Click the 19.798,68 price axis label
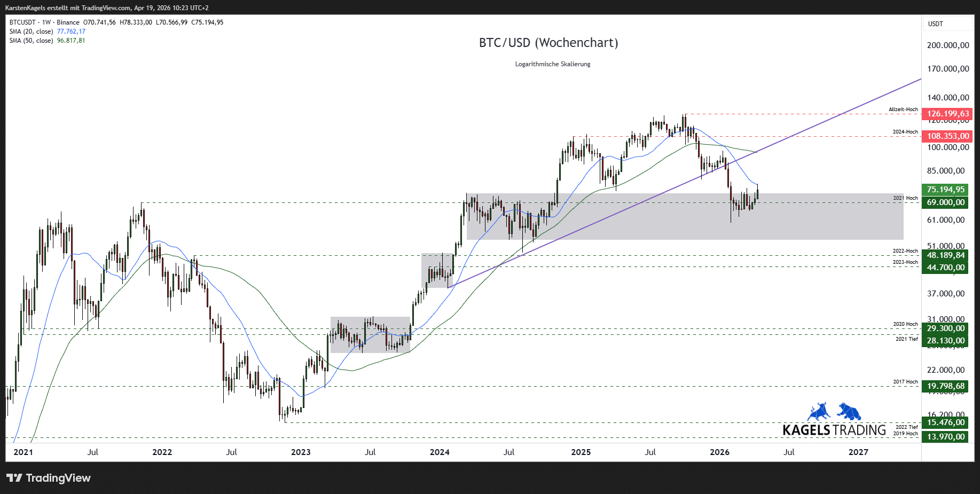The width and height of the screenshot is (980, 494). click(x=945, y=386)
